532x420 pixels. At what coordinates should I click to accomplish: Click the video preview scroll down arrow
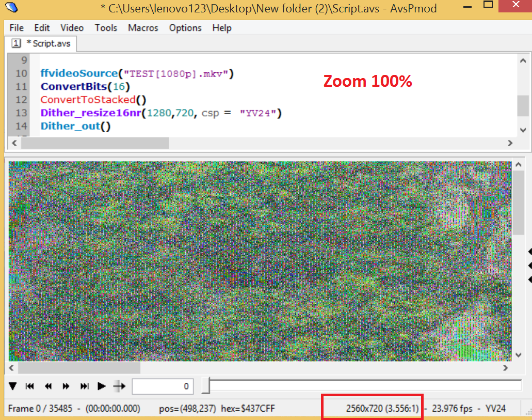pyautogui.click(x=519, y=355)
